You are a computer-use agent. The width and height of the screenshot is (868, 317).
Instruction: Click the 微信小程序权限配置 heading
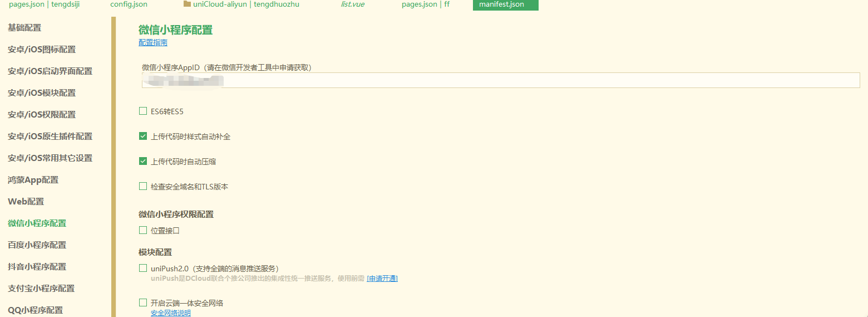click(176, 214)
